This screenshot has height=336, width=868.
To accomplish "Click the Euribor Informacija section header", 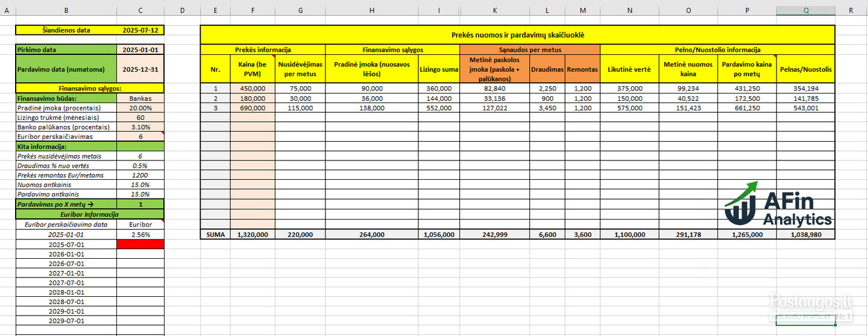I will [89, 214].
